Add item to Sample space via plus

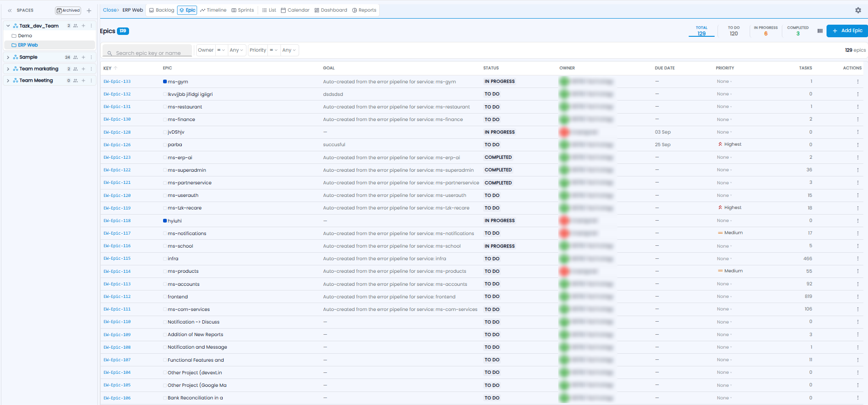pyautogui.click(x=83, y=57)
